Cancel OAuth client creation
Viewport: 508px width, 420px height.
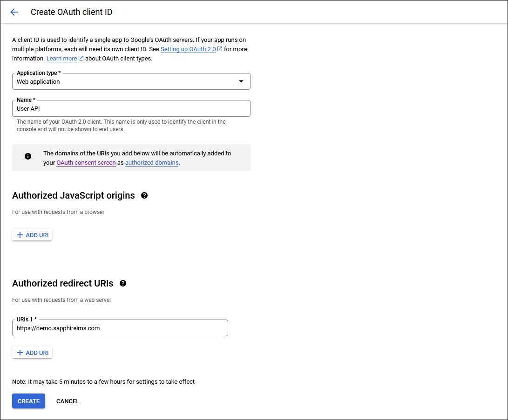click(x=68, y=401)
